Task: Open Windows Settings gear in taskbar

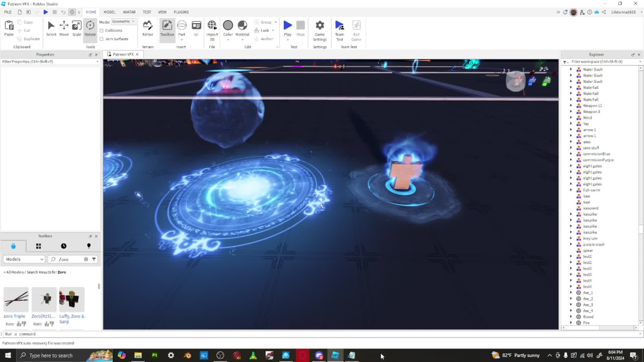Action: 171,355
